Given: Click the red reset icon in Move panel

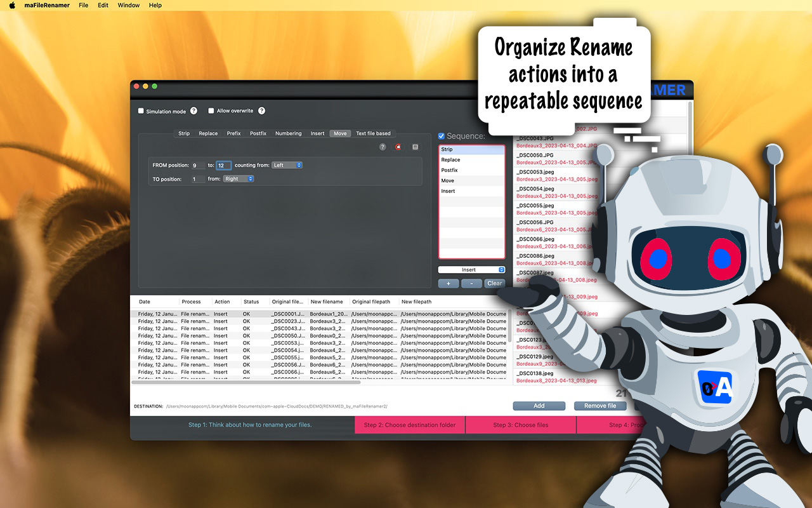Looking at the screenshot, I should [398, 147].
